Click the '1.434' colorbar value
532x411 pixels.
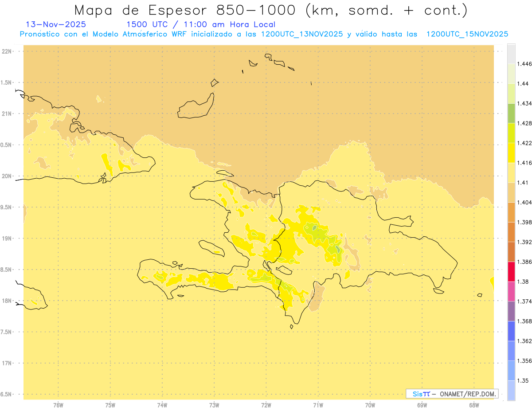[524, 103]
